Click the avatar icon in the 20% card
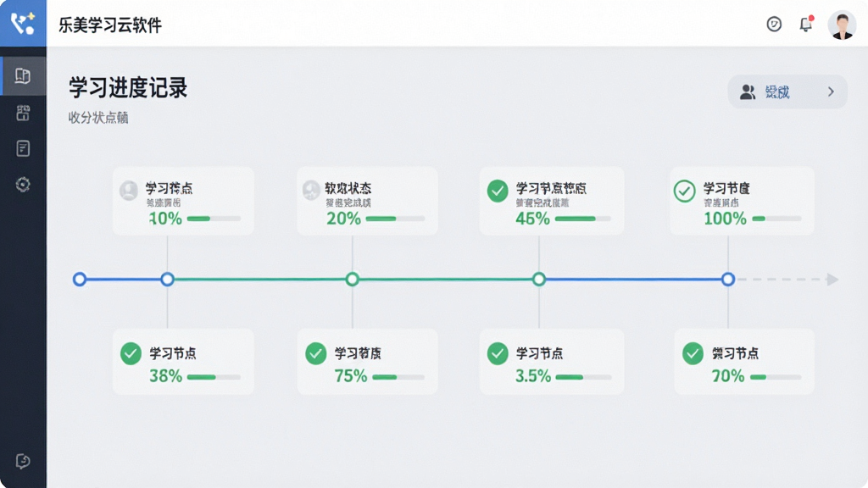Screen dimensions: 868x488 [x=311, y=191]
